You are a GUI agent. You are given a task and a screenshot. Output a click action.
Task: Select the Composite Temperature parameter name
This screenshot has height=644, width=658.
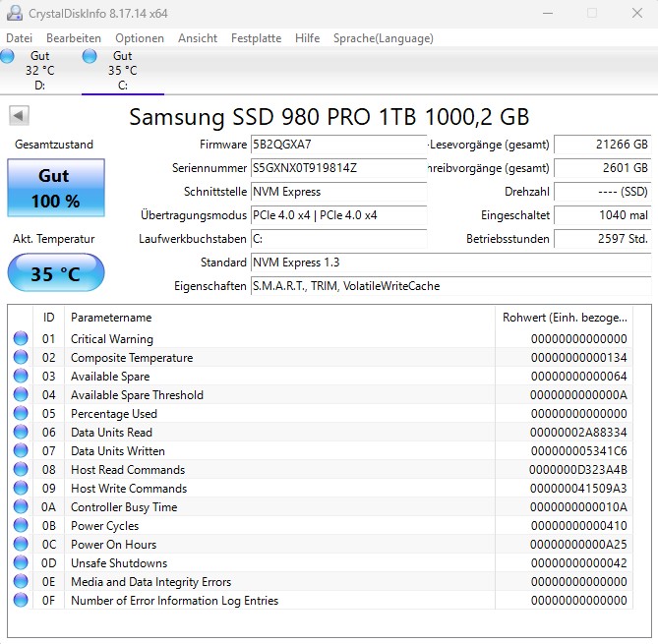(132, 358)
